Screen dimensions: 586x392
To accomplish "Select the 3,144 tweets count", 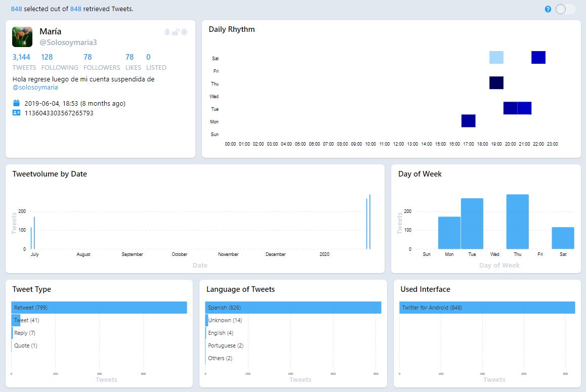I will click(21, 57).
